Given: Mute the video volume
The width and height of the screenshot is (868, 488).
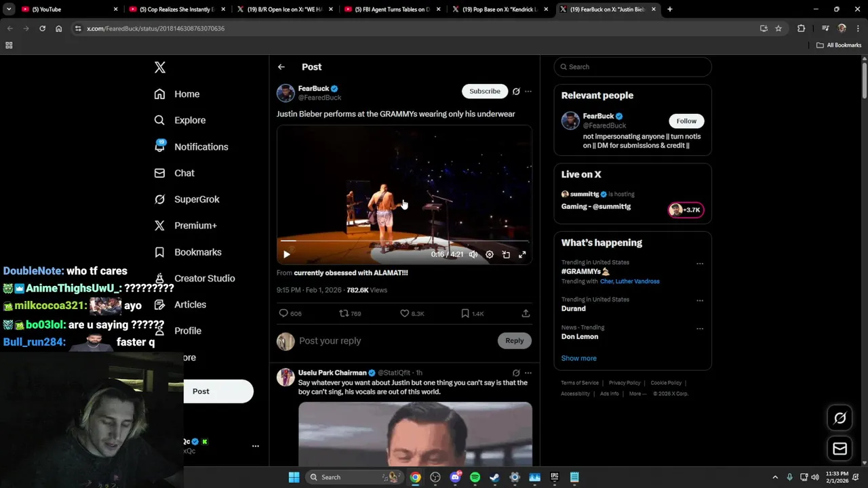Looking at the screenshot, I should [x=473, y=255].
